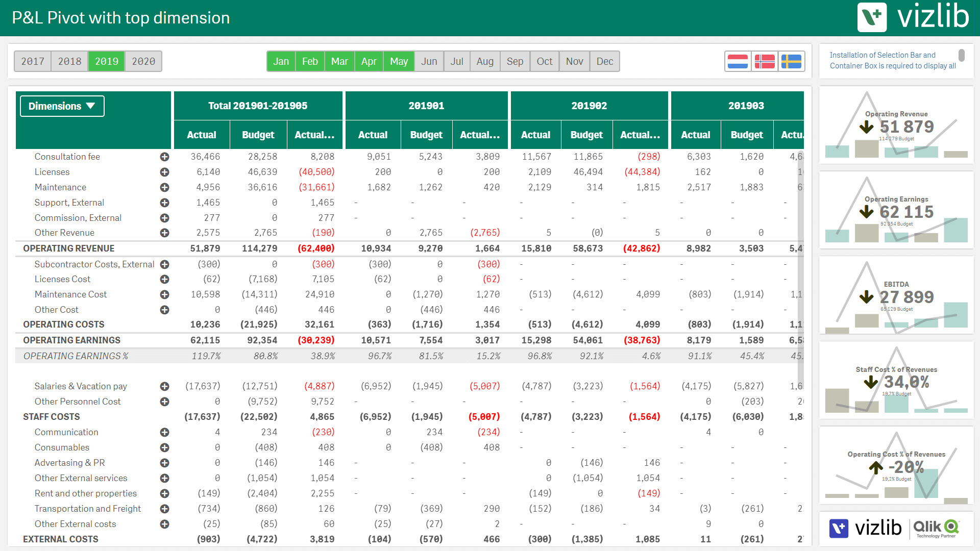This screenshot has height=551, width=980.
Task: Deselect the Mar month button
Action: (x=339, y=61)
